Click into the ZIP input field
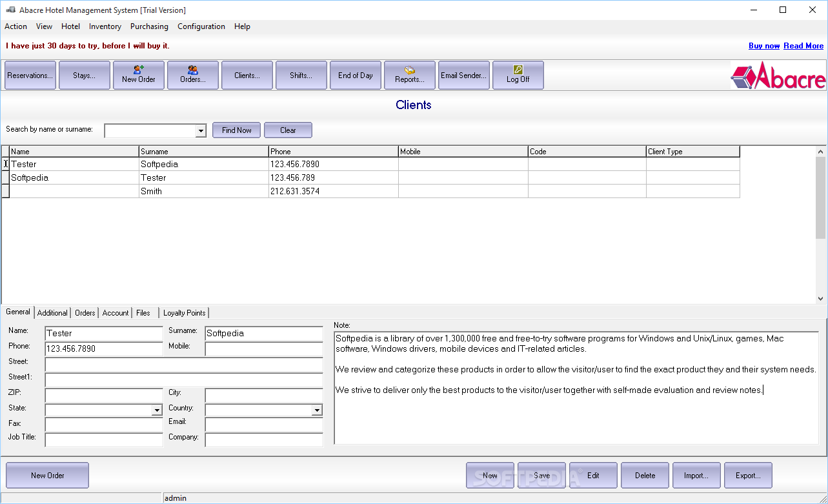Viewport: 828px width, 504px height. click(104, 396)
